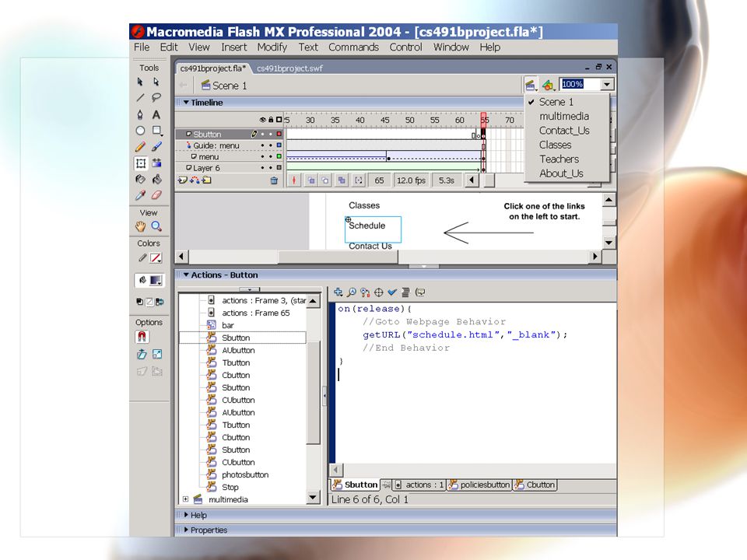
Task: Toggle the Snap to Objects magnet option
Action: coord(142,337)
